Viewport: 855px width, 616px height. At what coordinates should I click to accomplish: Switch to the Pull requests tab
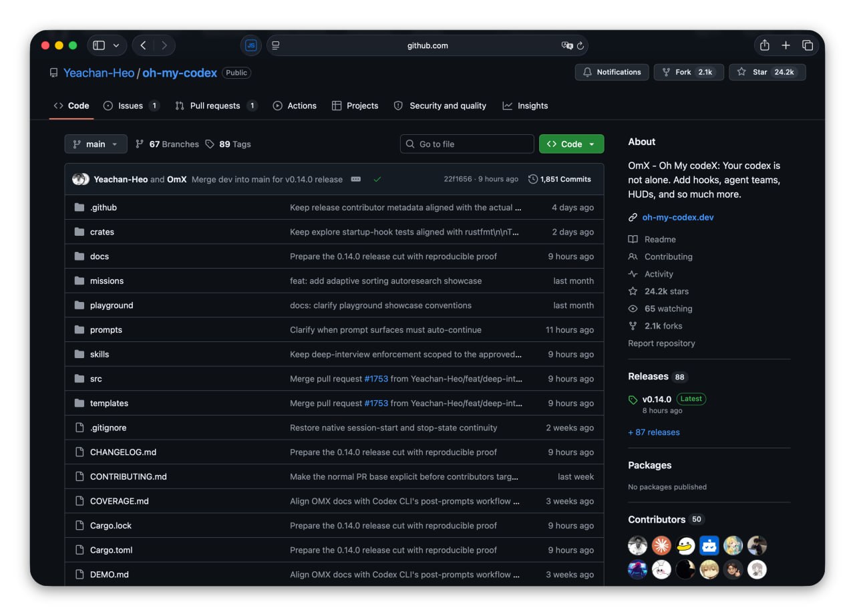coord(214,106)
